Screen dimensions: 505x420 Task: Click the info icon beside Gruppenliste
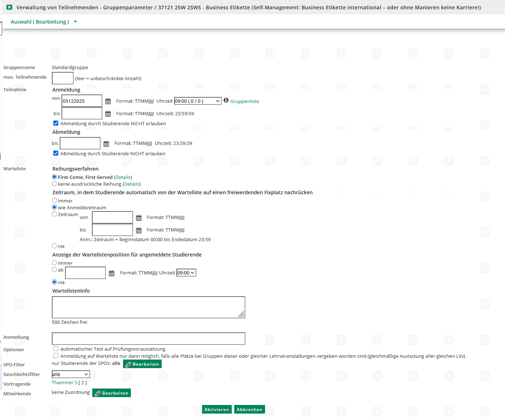tap(226, 100)
